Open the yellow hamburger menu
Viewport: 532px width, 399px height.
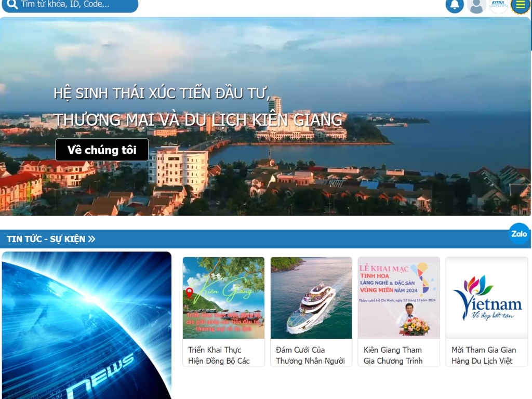(520, 5)
